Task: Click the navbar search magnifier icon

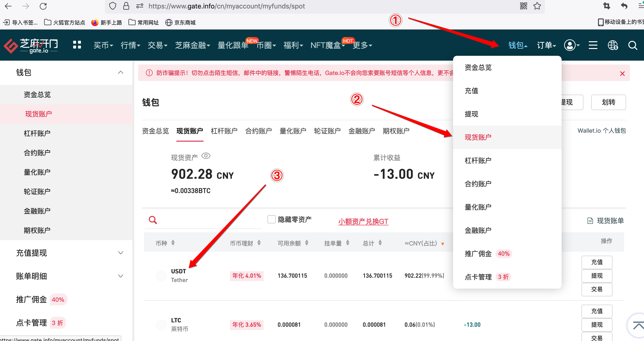Action: [x=633, y=45]
